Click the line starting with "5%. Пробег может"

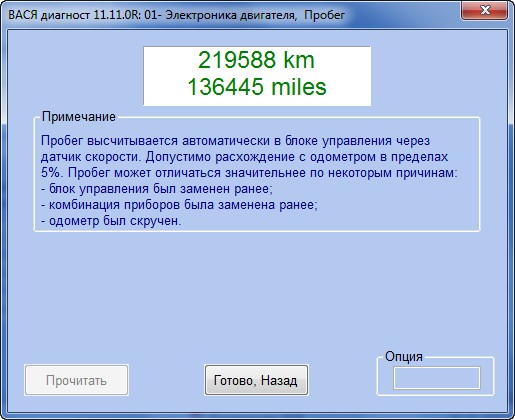(x=249, y=173)
